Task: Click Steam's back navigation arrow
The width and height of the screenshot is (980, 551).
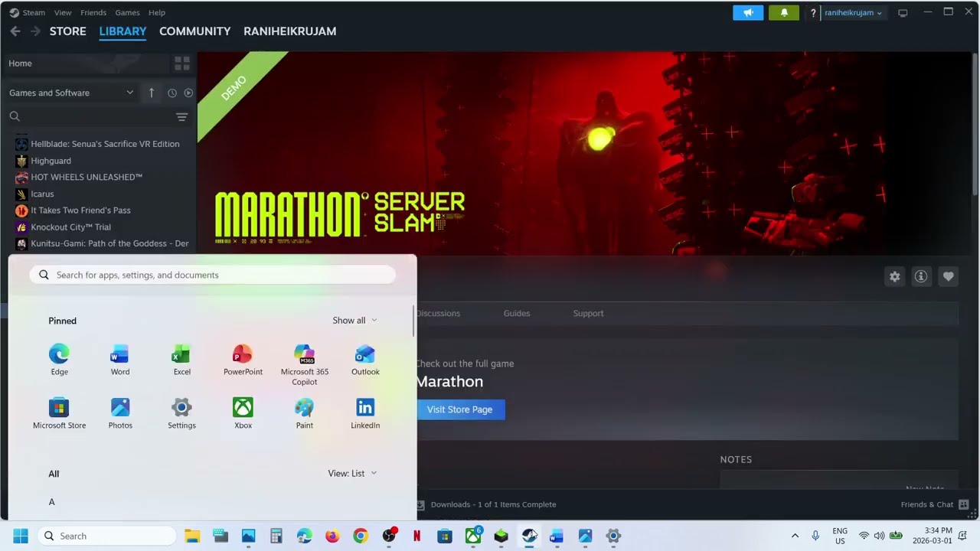Action: coord(15,31)
